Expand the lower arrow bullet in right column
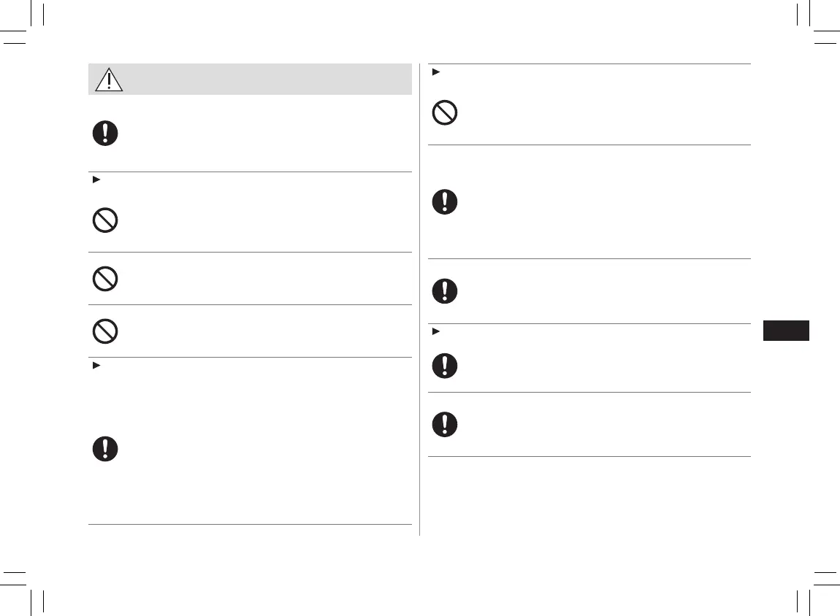The width and height of the screenshot is (840, 616). (x=435, y=331)
